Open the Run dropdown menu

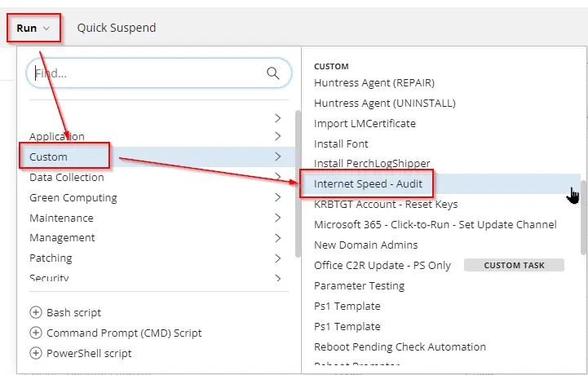[33, 28]
